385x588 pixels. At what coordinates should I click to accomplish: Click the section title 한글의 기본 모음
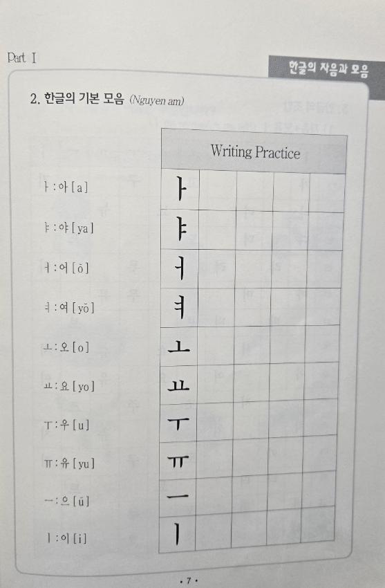[84, 99]
